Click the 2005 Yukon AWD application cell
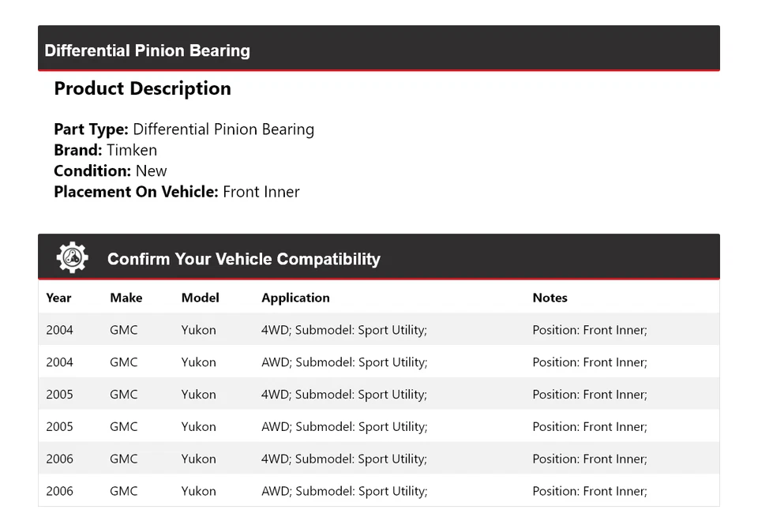 tap(344, 427)
